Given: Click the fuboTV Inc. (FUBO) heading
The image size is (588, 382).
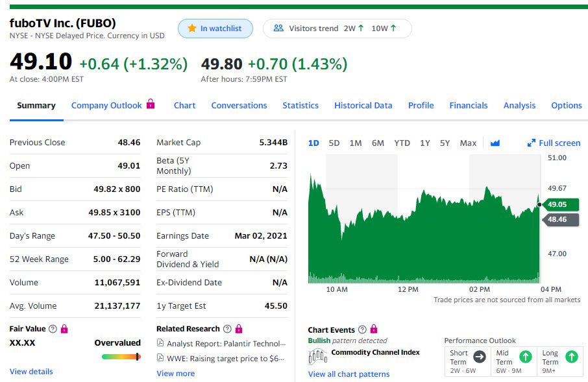Looking at the screenshot, I should point(62,23).
